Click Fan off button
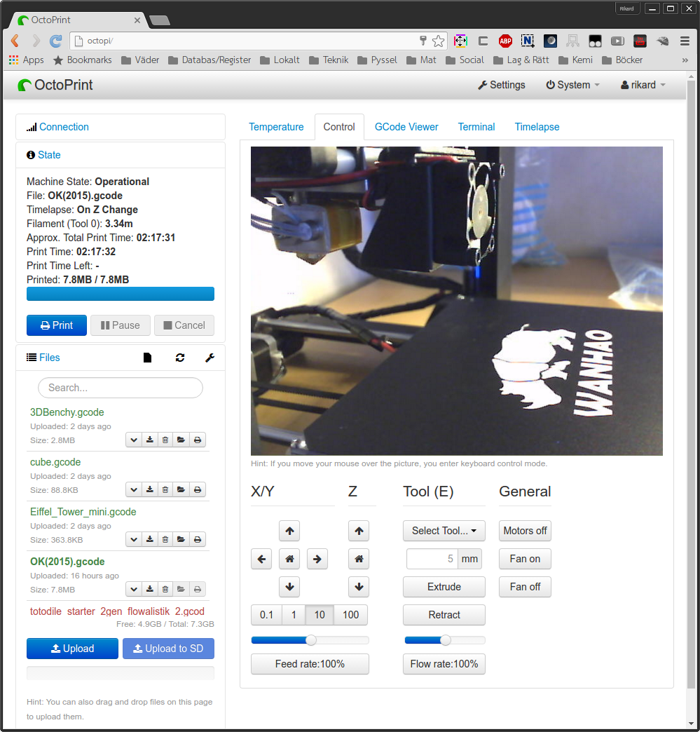The width and height of the screenshot is (700, 732). point(525,587)
